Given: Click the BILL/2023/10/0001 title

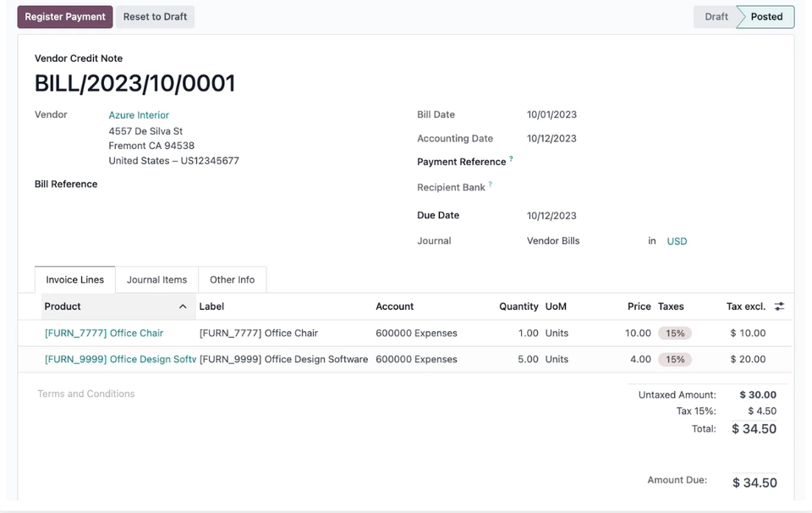Looking at the screenshot, I should coord(135,84).
